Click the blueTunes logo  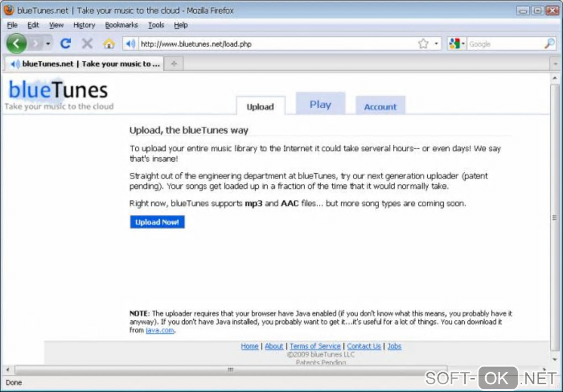tap(58, 89)
